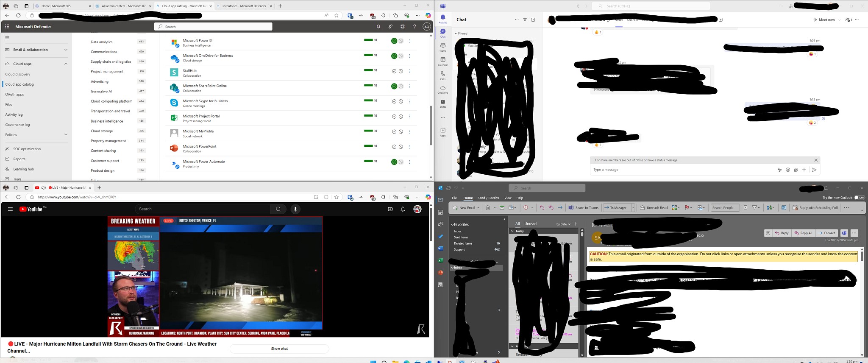This screenshot has height=363, width=868.
Task: Open the Teams message format icon
Action: [x=779, y=170]
